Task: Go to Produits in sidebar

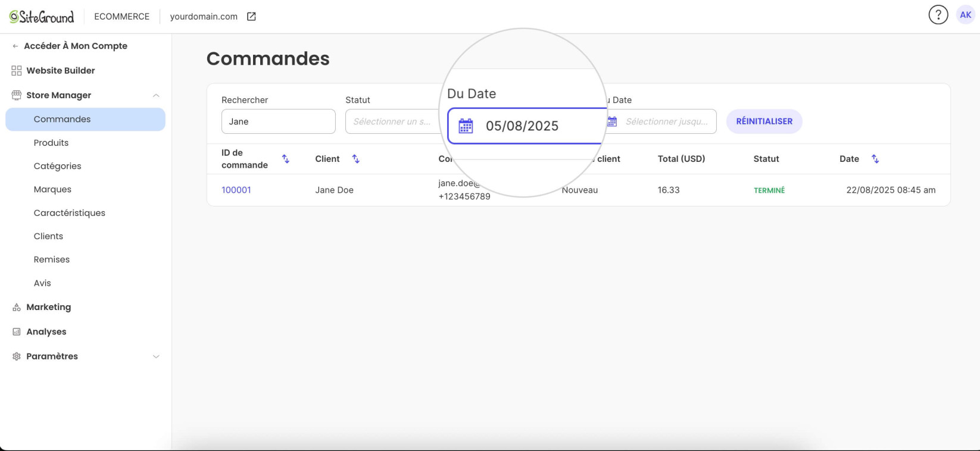Action: coord(51,143)
